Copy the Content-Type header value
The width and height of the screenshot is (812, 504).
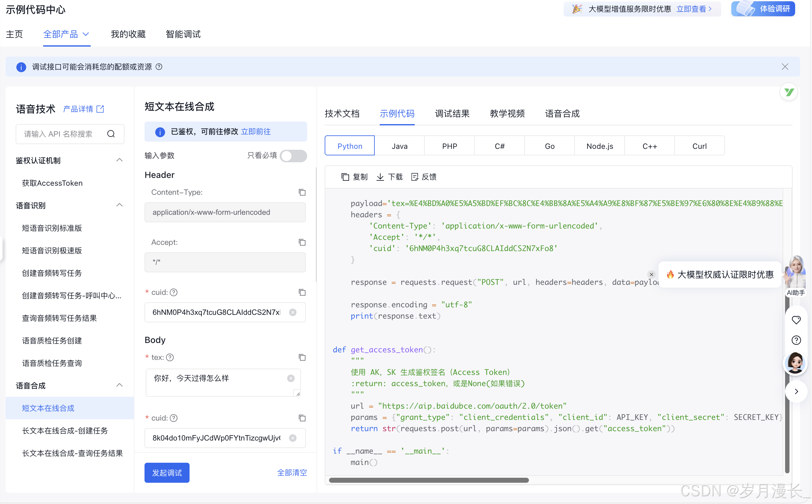tap(302, 192)
